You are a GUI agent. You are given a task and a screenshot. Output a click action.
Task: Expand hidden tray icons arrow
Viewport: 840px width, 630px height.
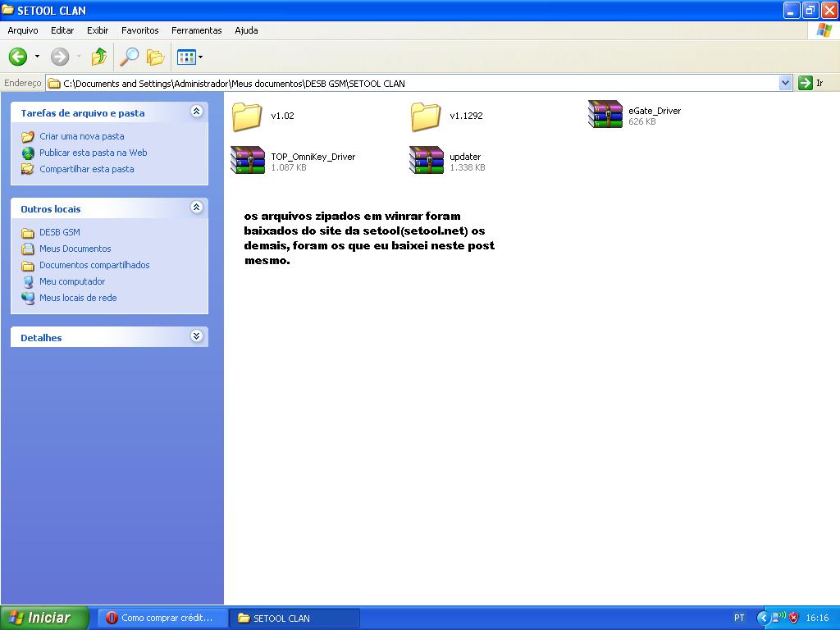763,618
